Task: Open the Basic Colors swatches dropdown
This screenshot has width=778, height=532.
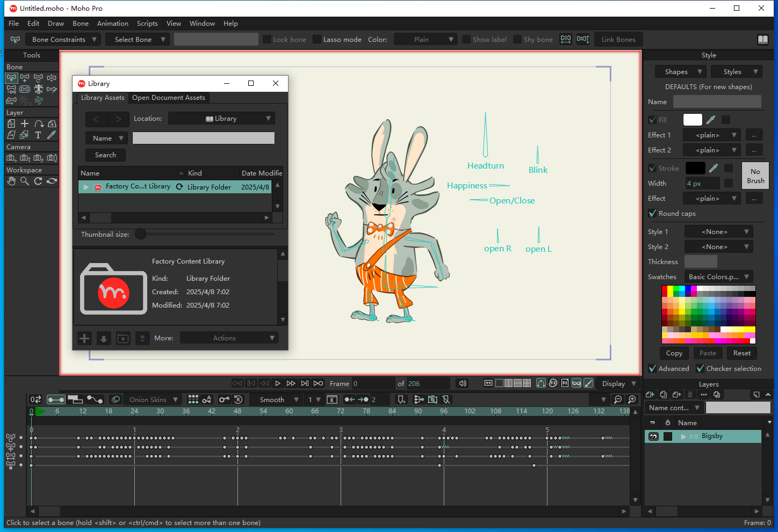Action: point(718,277)
